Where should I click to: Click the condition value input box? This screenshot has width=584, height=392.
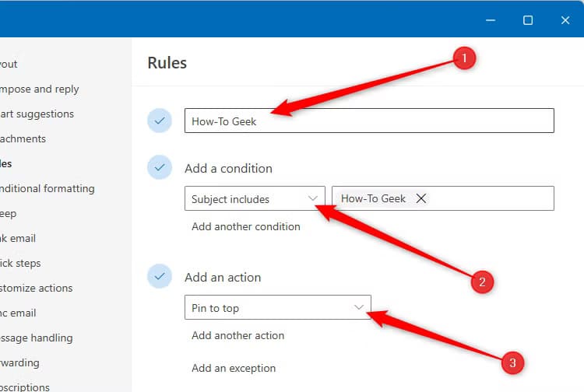click(491, 198)
